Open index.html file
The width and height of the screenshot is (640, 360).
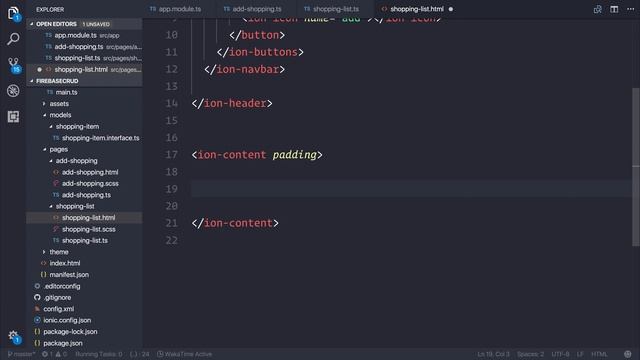point(64,263)
